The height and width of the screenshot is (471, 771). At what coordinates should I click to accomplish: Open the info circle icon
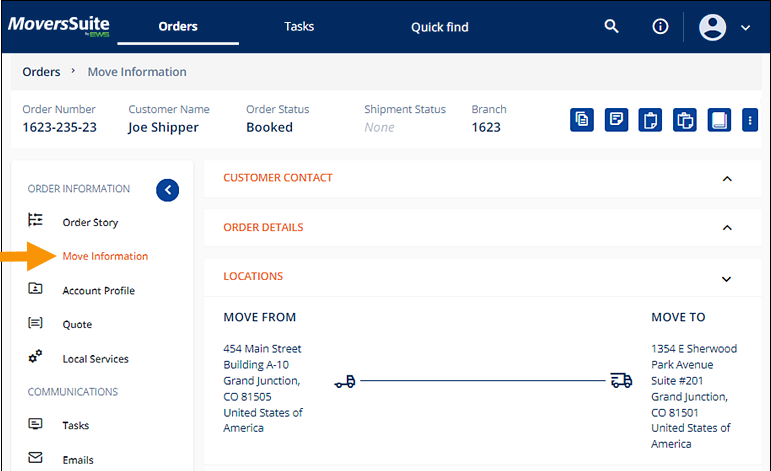click(660, 27)
